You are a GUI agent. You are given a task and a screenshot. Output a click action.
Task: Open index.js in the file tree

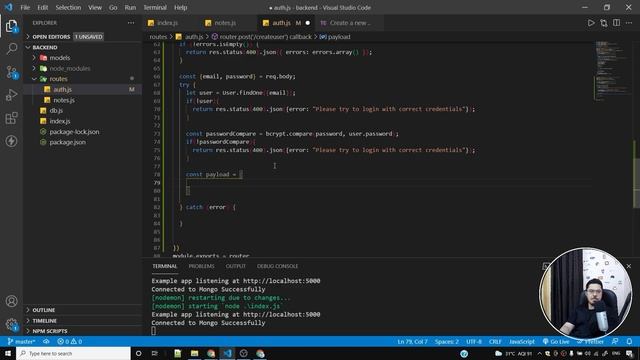pos(83,121)
